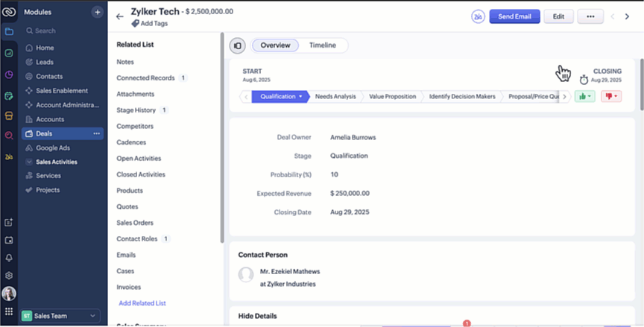This screenshot has width=644, height=327.
Task: Click the Zia assistant icon beside Send Email
Action: pos(478,16)
